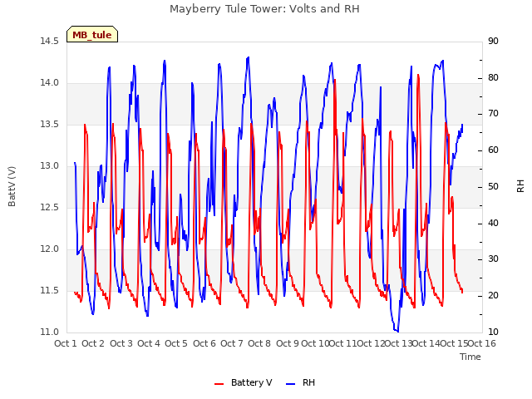The height and width of the screenshot is (399, 532).
Task: Click the RH right axis label
Action: click(520, 186)
